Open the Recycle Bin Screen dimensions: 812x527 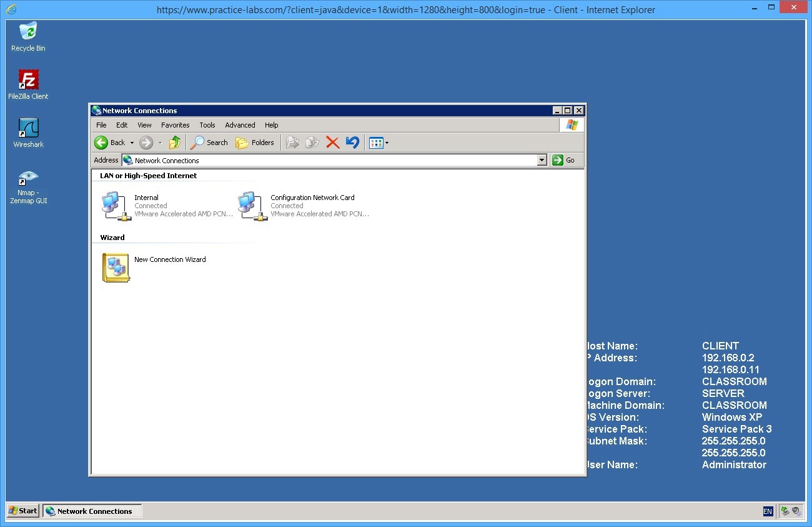28,33
